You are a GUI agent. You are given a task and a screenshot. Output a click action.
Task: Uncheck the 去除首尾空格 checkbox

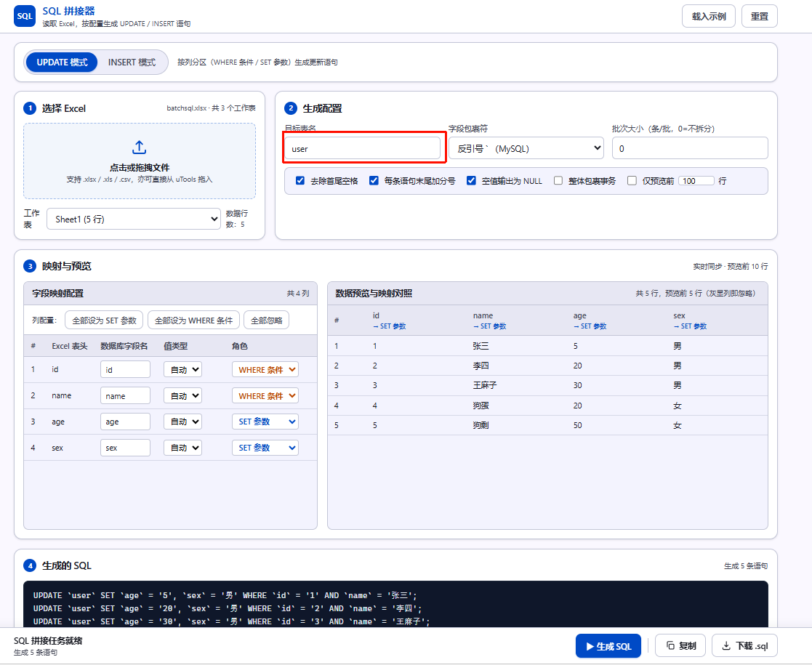pyautogui.click(x=300, y=181)
